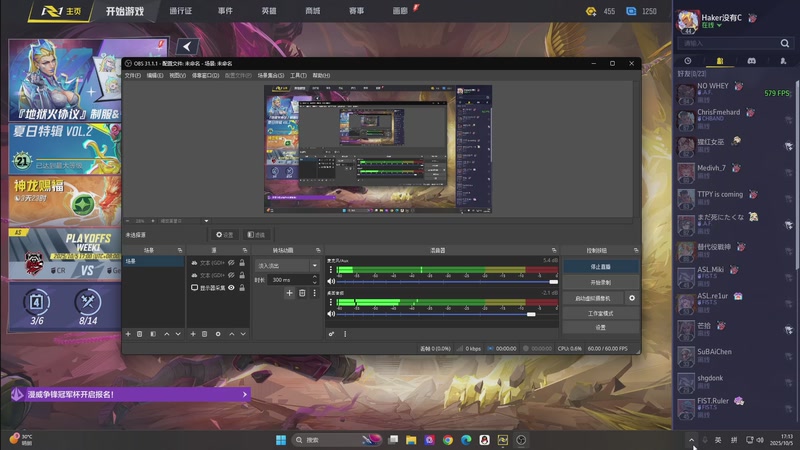Click the 开始录制 button

click(600, 282)
